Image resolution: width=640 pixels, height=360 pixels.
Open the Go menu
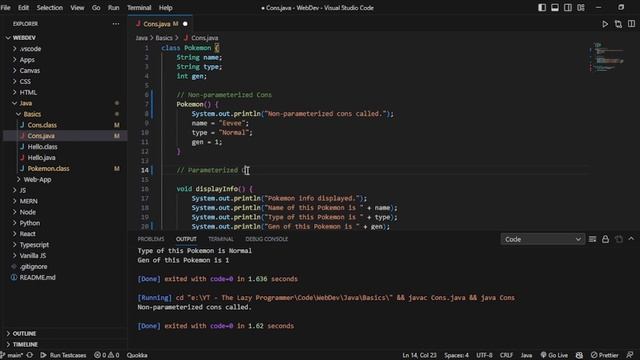click(96, 8)
